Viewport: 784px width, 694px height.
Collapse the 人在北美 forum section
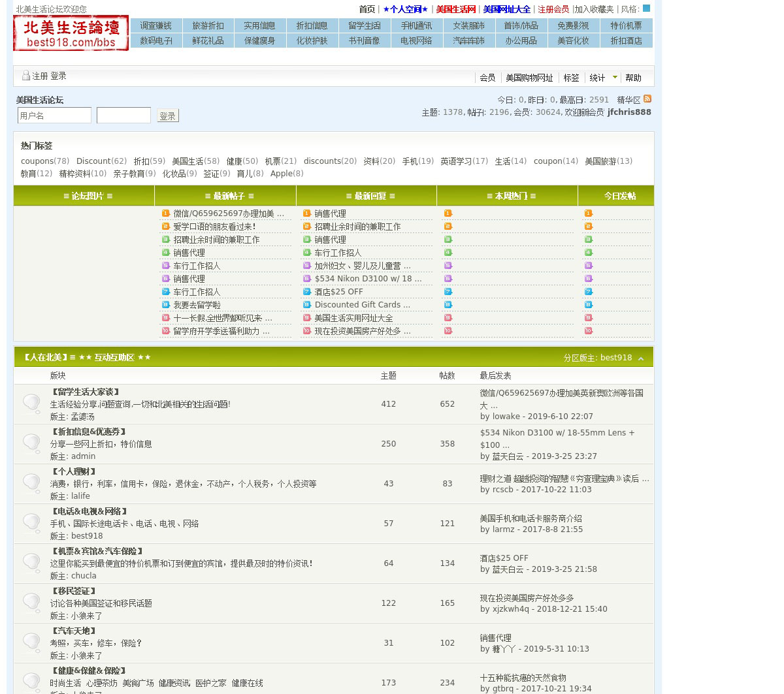click(x=641, y=358)
